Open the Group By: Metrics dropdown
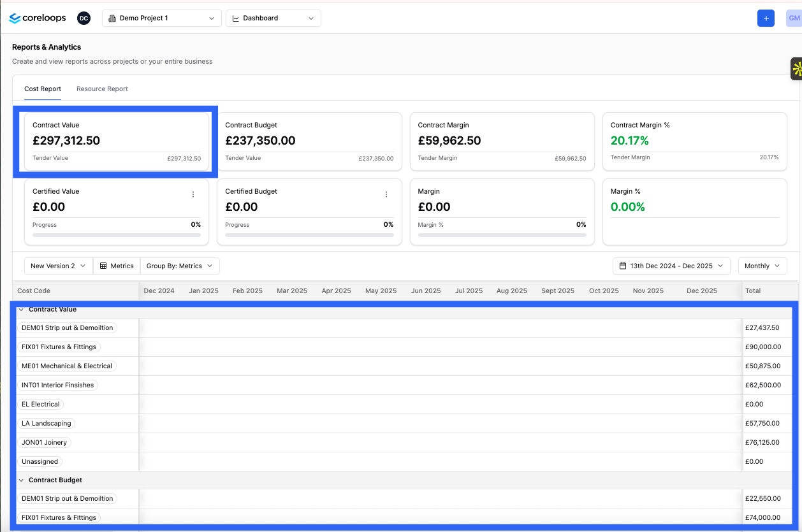 (x=180, y=266)
